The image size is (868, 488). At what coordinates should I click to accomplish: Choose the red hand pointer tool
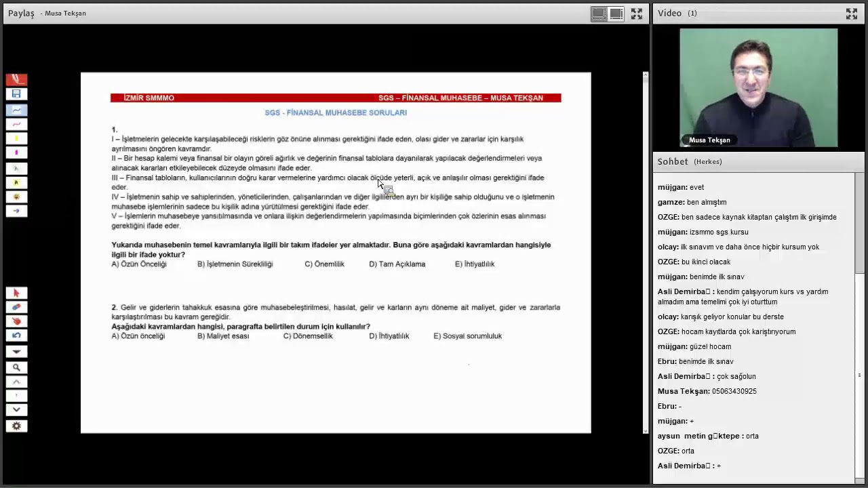[16, 321]
